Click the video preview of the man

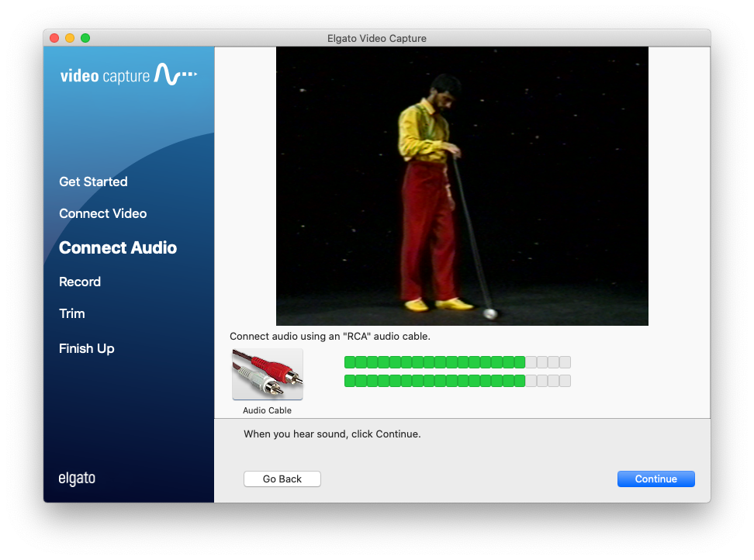[x=462, y=186]
